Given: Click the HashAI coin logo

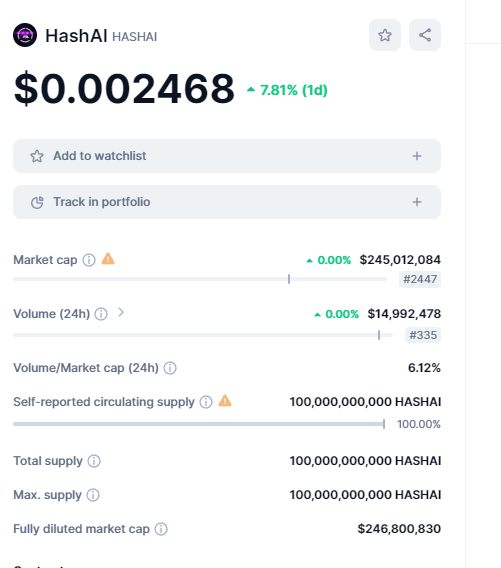Looking at the screenshot, I should tap(25, 35).
